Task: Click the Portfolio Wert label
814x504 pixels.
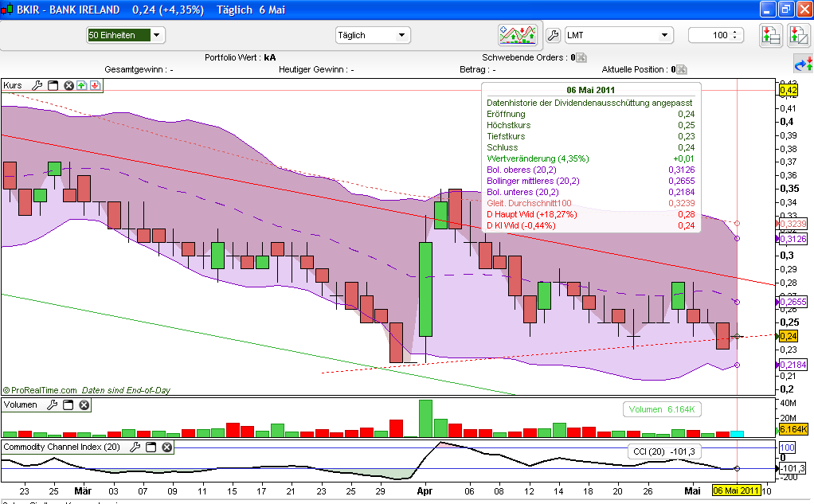Action: [233, 57]
